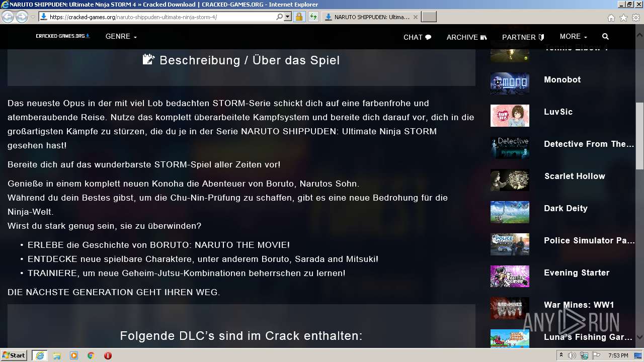Screen dimensions: 644x362
Task: Expand the MORE dropdown menu
Action: [x=573, y=37]
